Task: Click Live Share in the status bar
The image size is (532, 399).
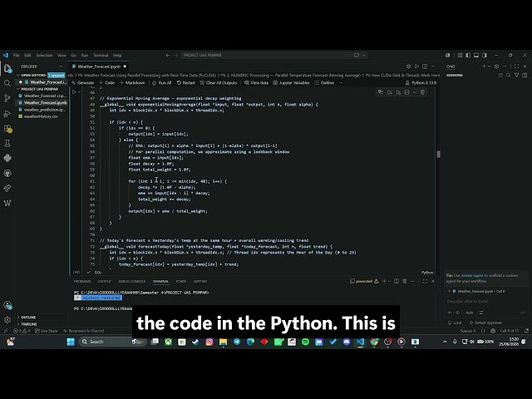Action: 47,331
